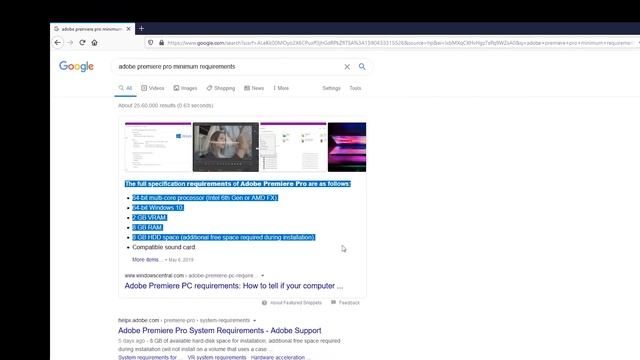Viewport: 640px width, 360px height.
Task: Open the woman video editing thumbnail
Action: tap(226, 147)
